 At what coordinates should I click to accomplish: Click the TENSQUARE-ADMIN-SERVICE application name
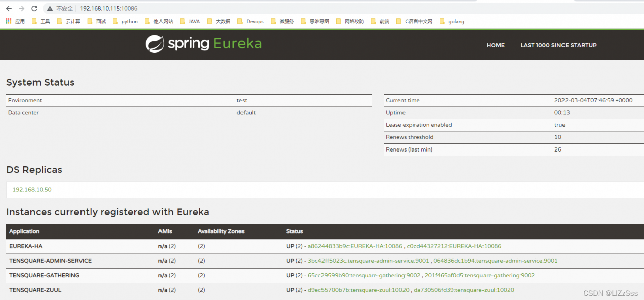[x=50, y=261]
